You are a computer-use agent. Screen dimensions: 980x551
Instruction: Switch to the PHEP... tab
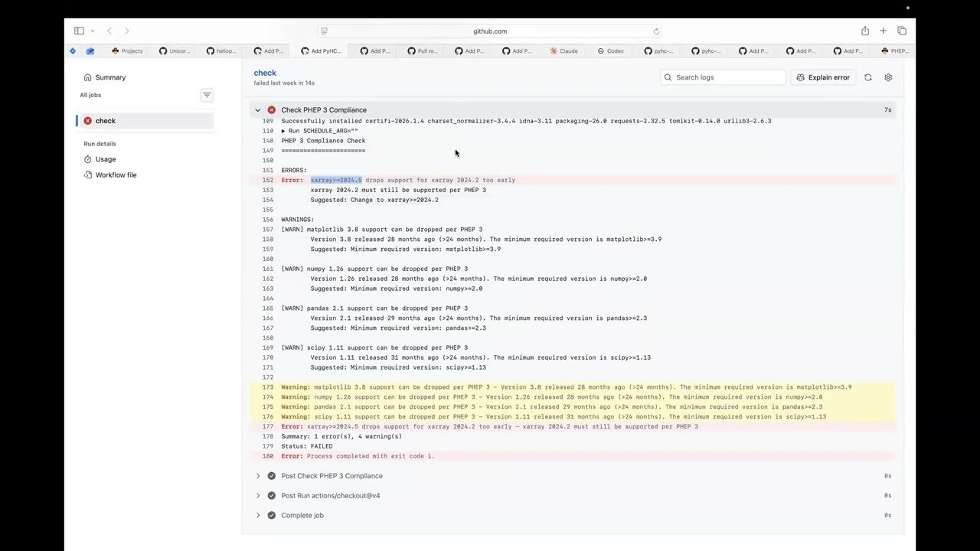click(x=894, y=51)
